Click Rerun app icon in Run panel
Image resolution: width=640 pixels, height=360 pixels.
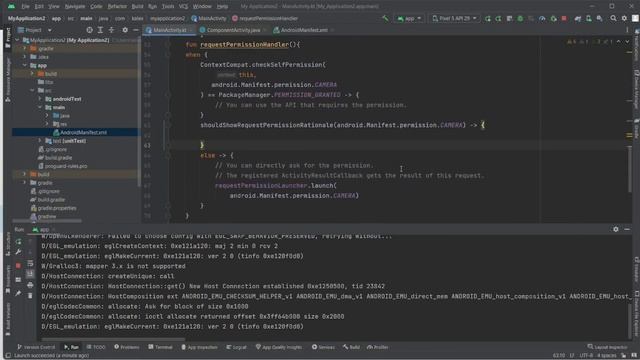(18, 242)
